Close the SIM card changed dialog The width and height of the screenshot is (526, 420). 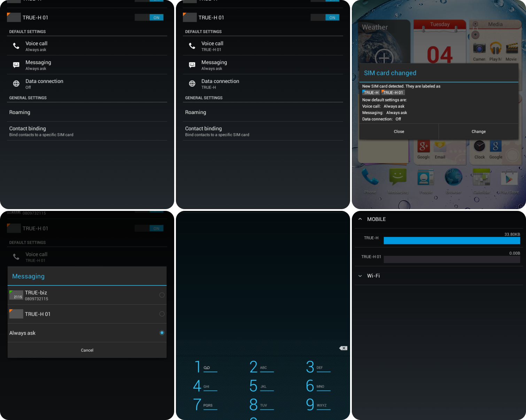click(x=399, y=131)
